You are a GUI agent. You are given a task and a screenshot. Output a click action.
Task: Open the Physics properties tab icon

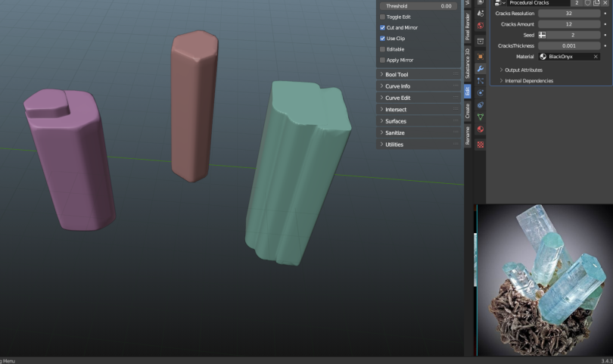click(481, 92)
